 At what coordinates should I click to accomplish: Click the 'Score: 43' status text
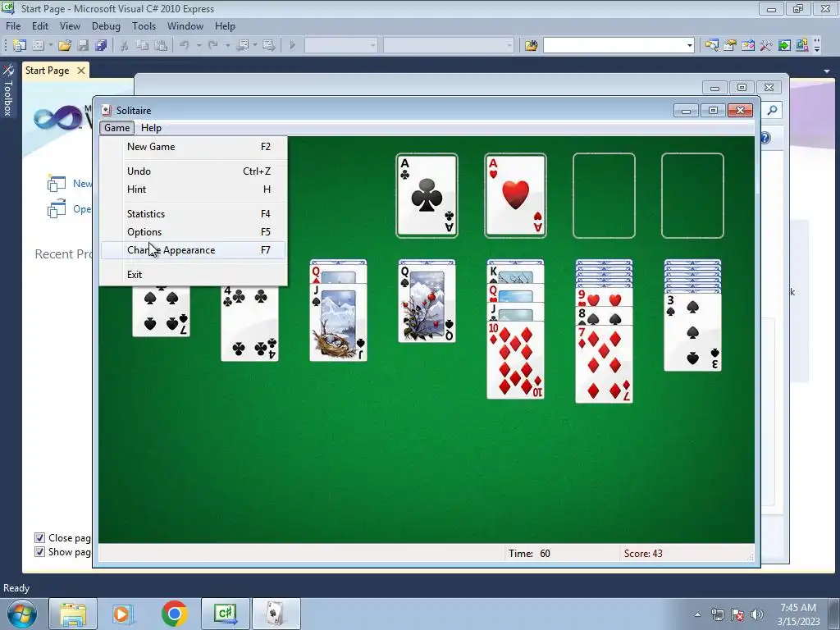(643, 554)
